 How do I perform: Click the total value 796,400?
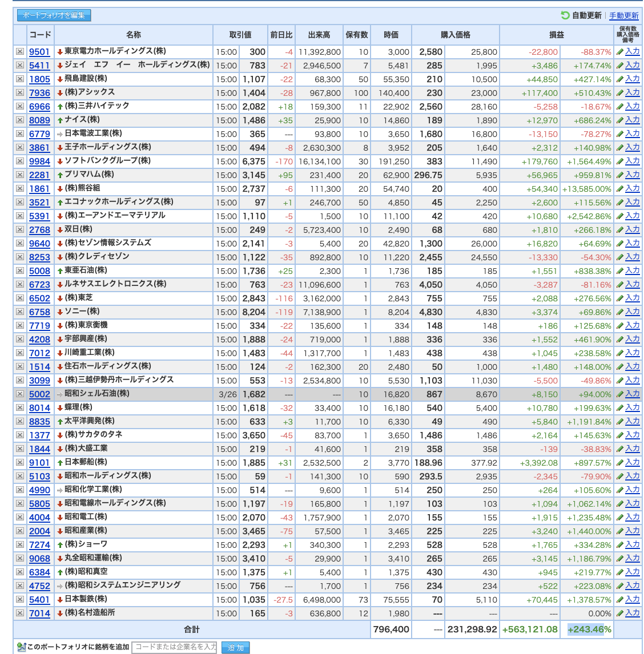point(391,629)
